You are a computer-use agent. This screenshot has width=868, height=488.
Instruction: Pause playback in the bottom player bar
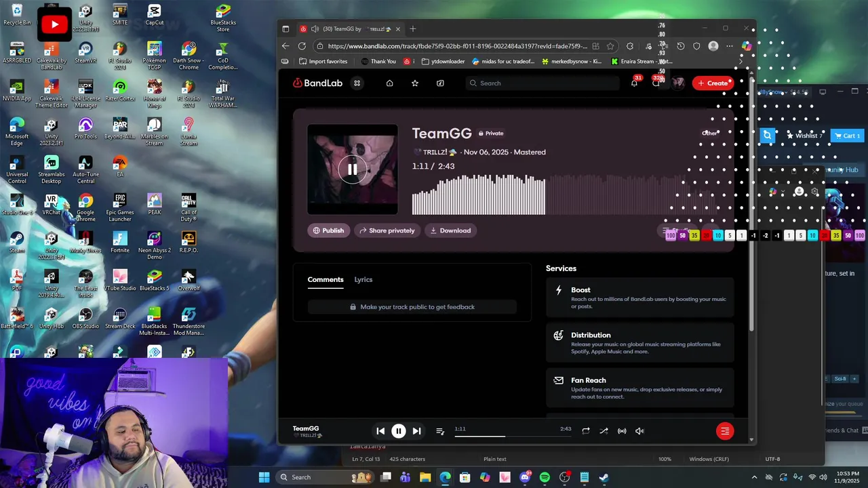tap(399, 431)
